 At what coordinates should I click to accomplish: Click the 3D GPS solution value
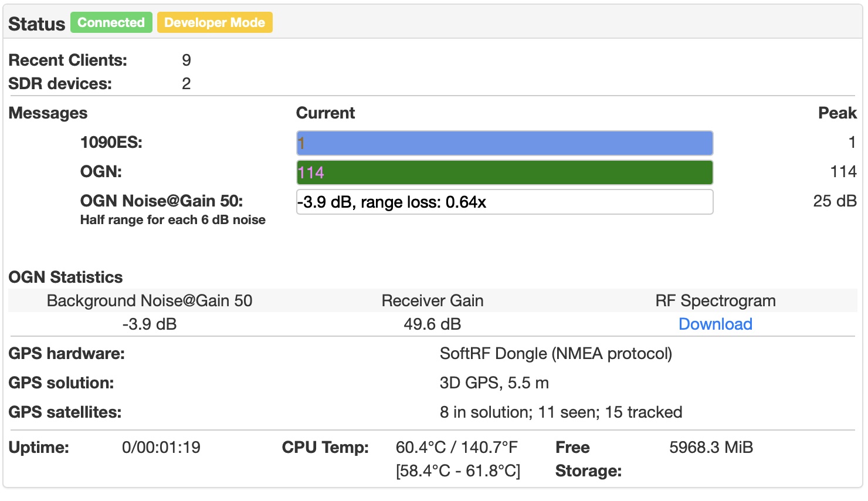click(494, 383)
